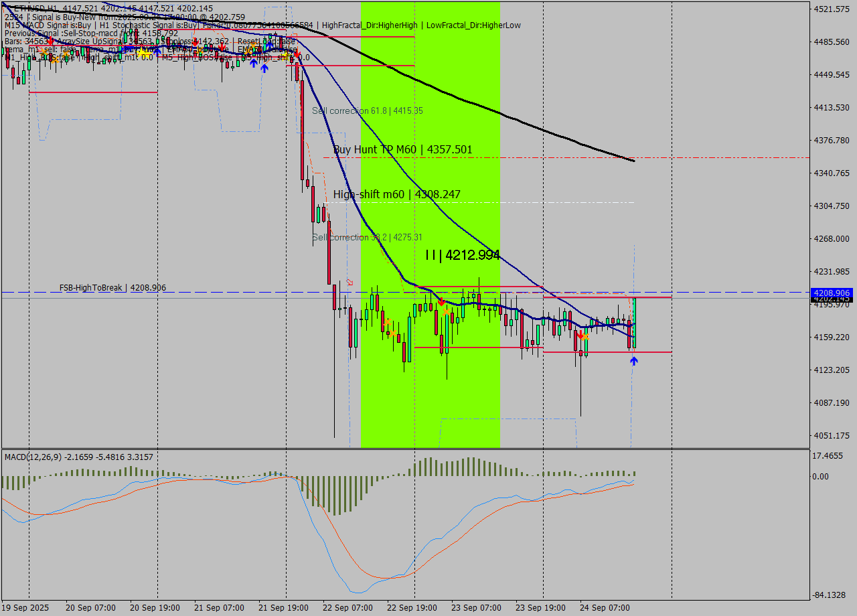The image size is (857, 616).
Task: Click the 22 Sep 19:00 time axis label
Action: [411, 607]
